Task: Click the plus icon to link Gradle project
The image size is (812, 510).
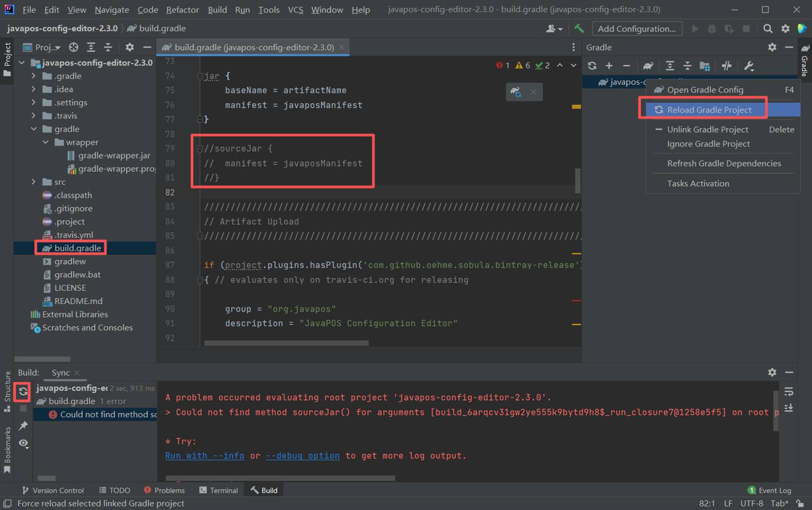Action: point(609,66)
